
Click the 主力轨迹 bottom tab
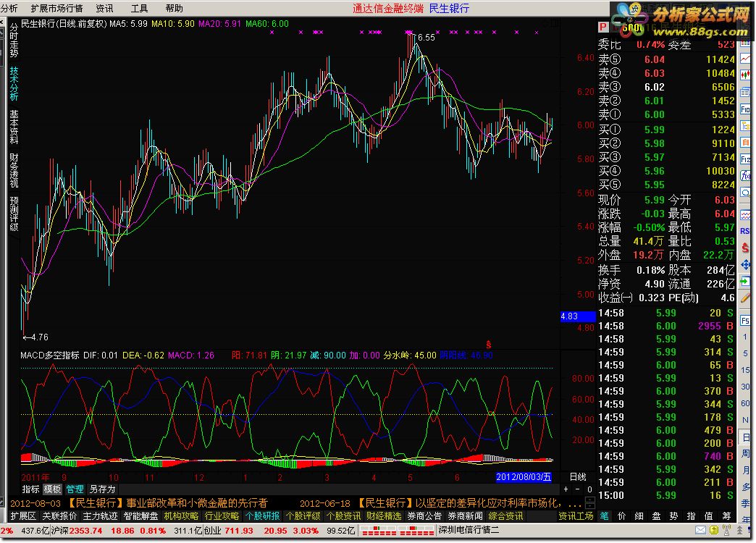[x=100, y=516]
